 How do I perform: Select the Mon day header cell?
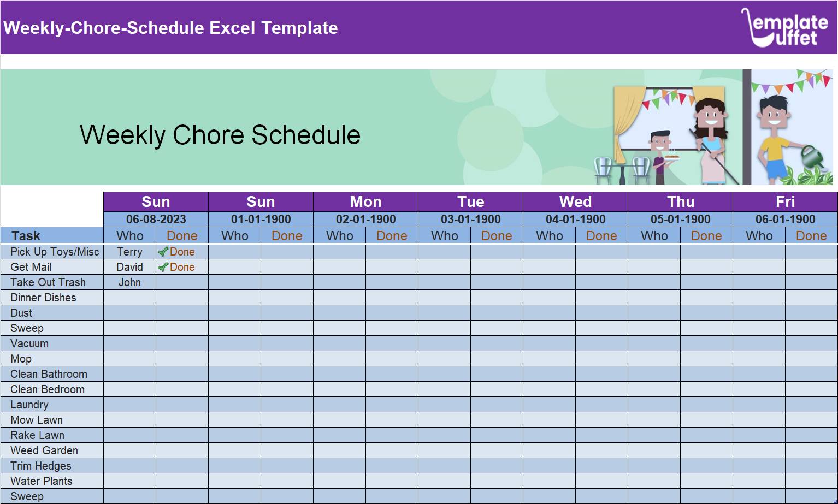(365, 201)
